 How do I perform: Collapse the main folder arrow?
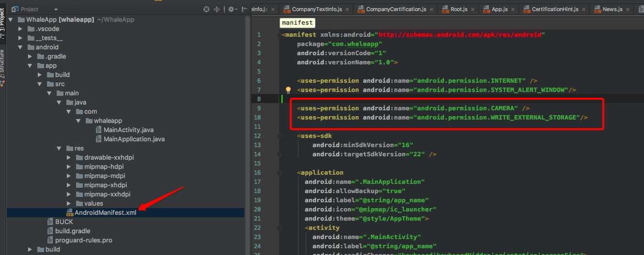(x=49, y=93)
